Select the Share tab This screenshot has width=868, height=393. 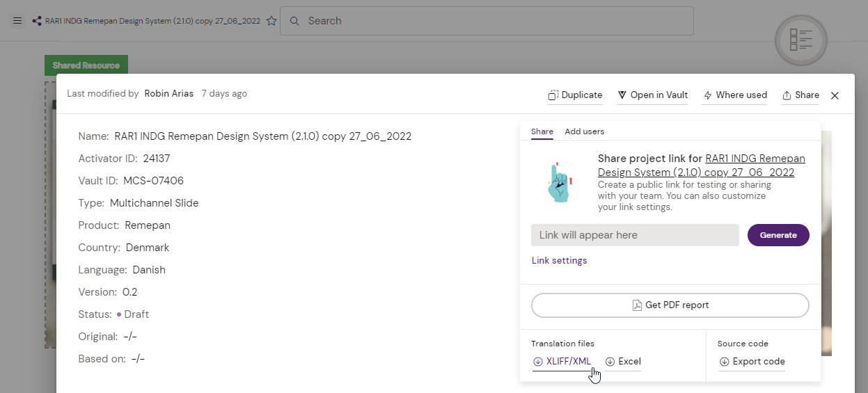542,131
